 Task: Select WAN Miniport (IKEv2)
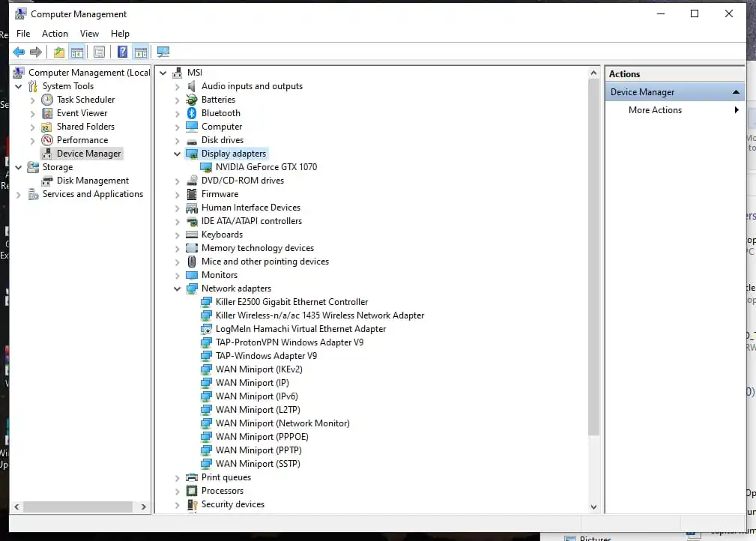click(259, 369)
